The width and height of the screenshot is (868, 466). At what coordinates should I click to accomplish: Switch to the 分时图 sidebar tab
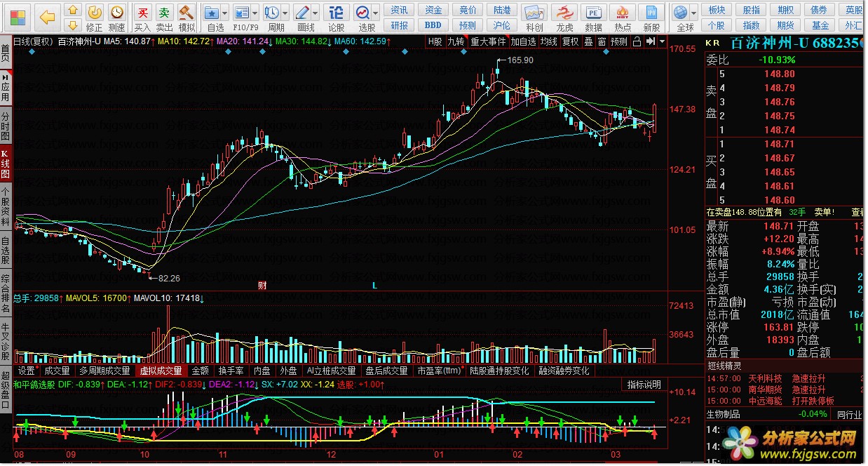coord(6,126)
